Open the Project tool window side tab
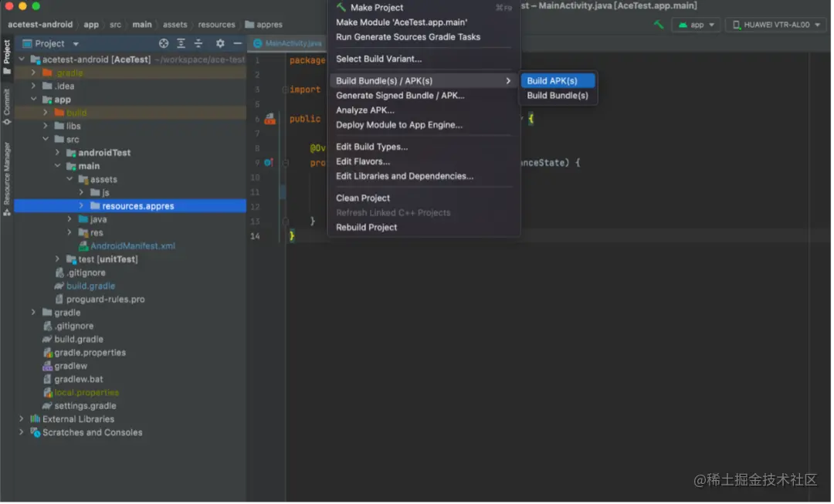This screenshot has width=834, height=504. tap(7, 56)
